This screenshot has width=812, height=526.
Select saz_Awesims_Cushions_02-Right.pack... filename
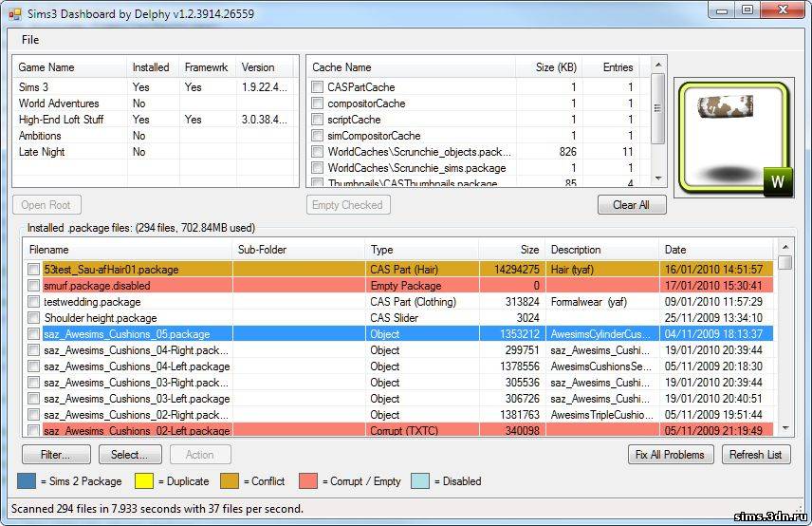click(x=136, y=415)
